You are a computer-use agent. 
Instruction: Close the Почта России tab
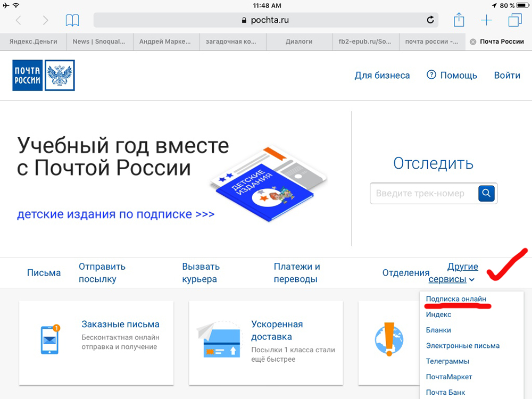tap(472, 41)
